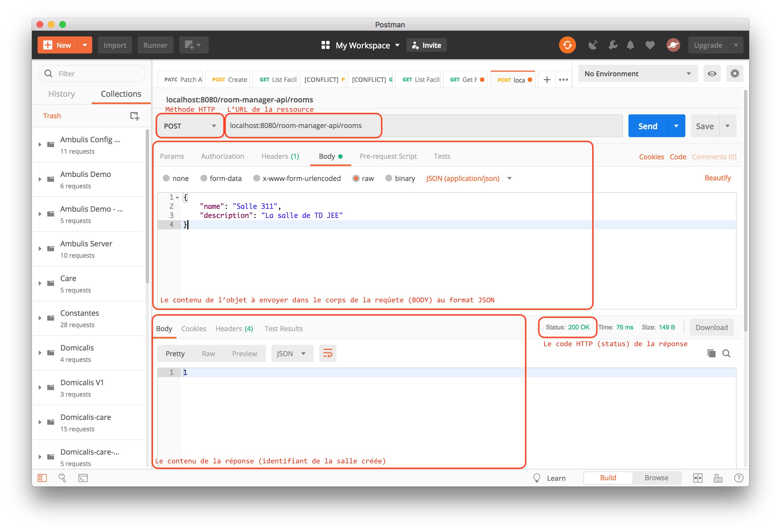781x532 pixels.
Task: Open the Postman console icon
Action: pyautogui.click(x=83, y=478)
